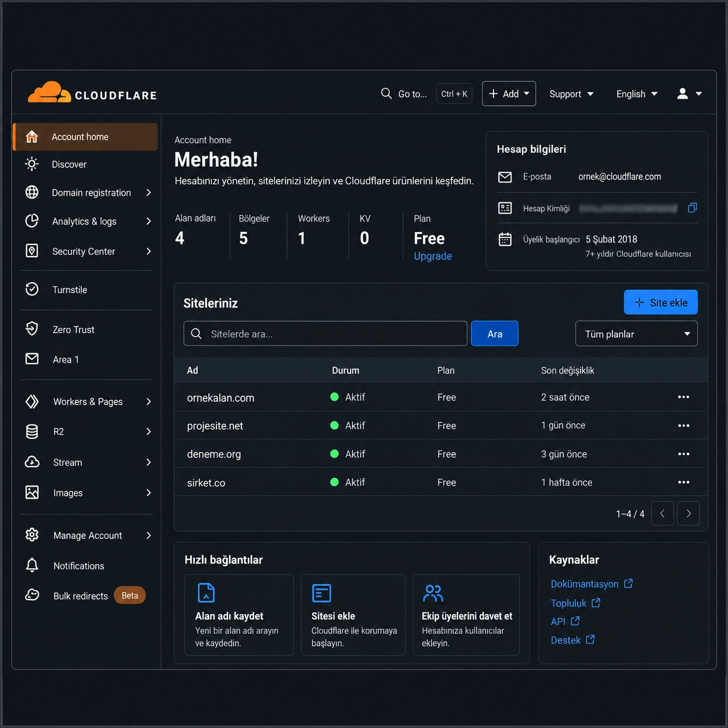The image size is (728, 728).
Task: Click the Son değişiklik column header
Action: 568,370
